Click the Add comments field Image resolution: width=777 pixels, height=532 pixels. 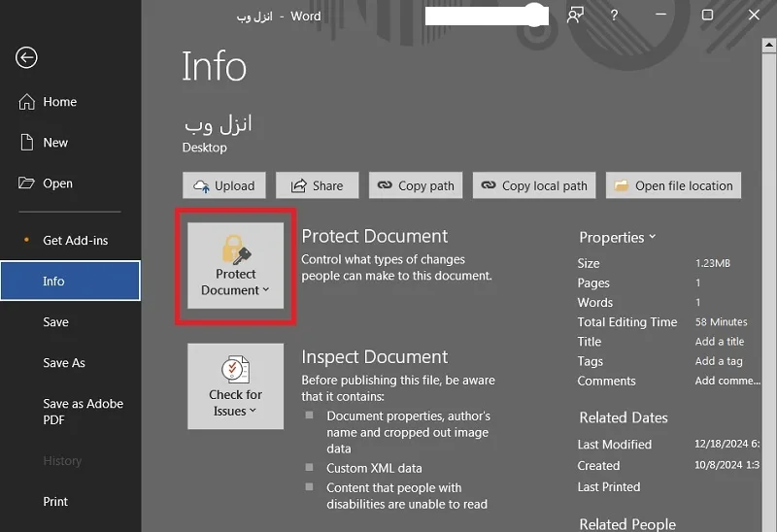(x=727, y=381)
